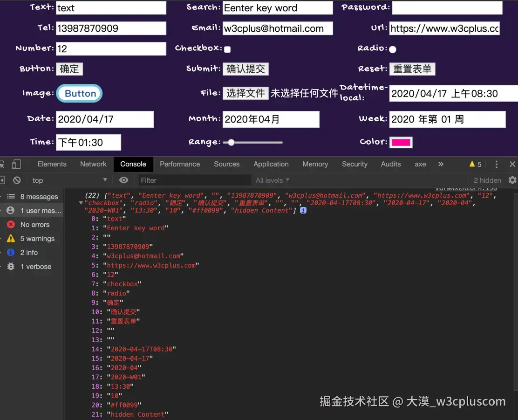Click the eye live expression icon
Viewport: 518px width, 420px height.
click(x=123, y=180)
